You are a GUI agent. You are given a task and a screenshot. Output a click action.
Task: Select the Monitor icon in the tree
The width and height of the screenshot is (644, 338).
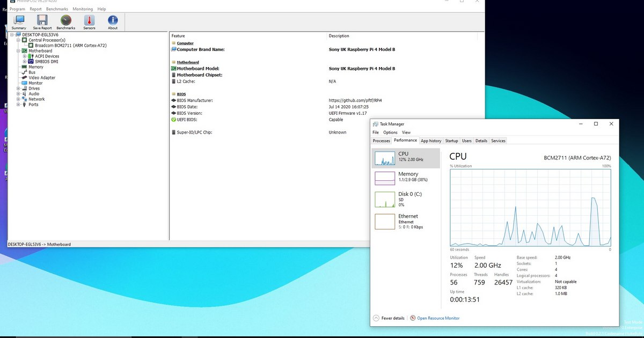pos(24,83)
